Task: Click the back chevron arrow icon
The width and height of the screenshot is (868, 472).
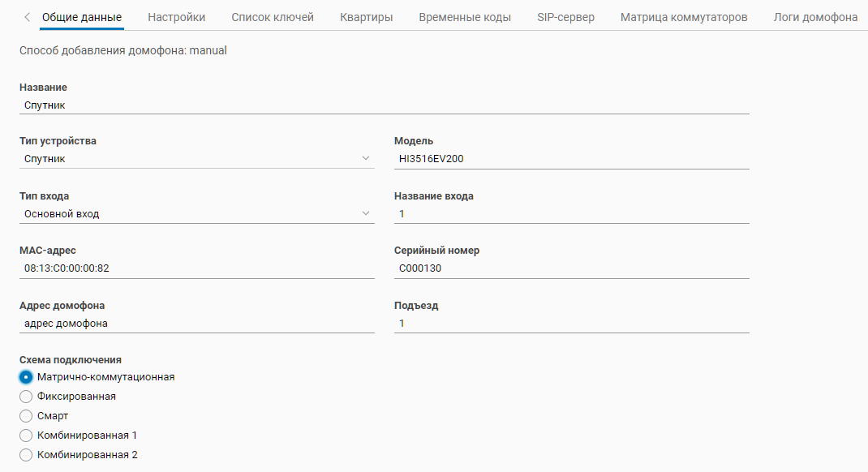Action: coord(27,17)
